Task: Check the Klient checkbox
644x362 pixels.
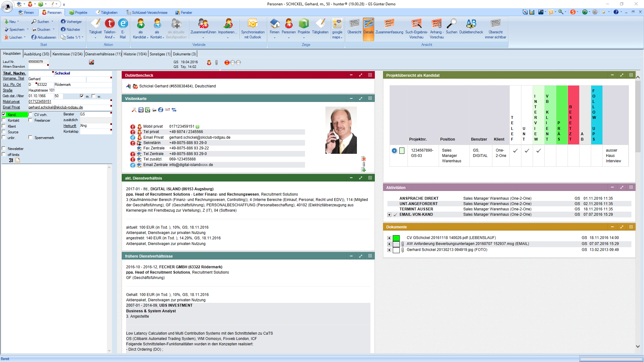Action: [4, 126]
